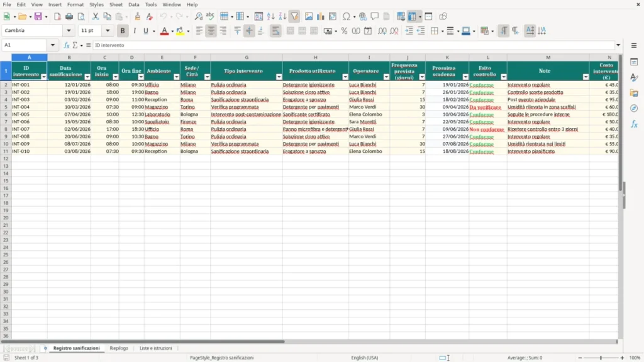Open the sidebar Gallery
The width and height of the screenshot is (644, 362).
click(x=634, y=93)
